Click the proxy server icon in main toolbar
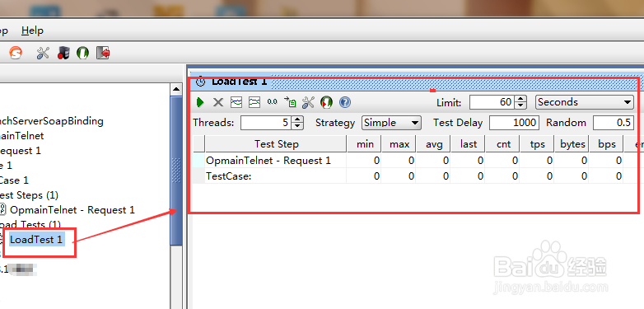Screen dimensions: 644x309 [63, 53]
